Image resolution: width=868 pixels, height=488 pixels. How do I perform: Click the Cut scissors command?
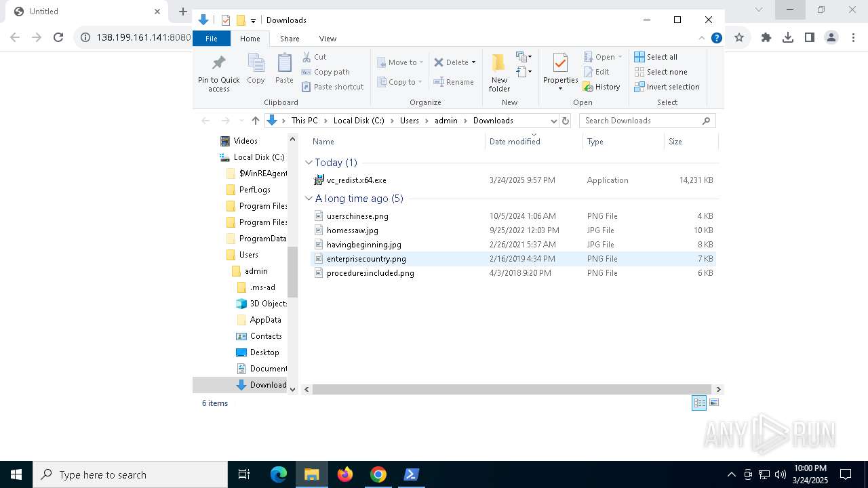tap(314, 57)
